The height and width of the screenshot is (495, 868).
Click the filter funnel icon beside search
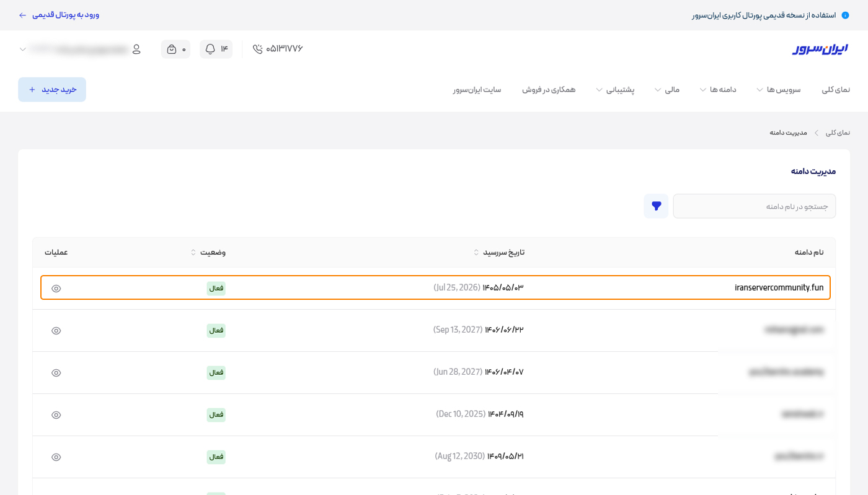(x=656, y=206)
